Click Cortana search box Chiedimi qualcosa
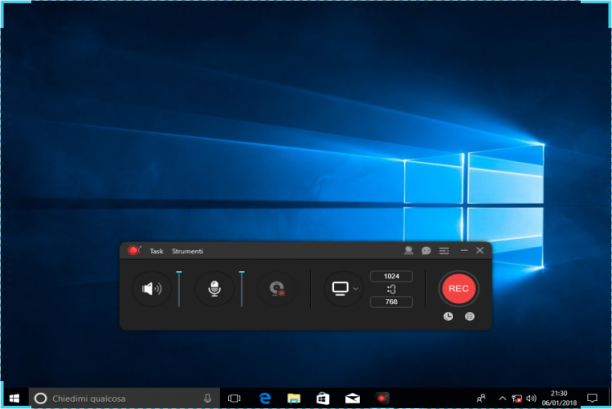The image size is (612, 409). (x=125, y=398)
